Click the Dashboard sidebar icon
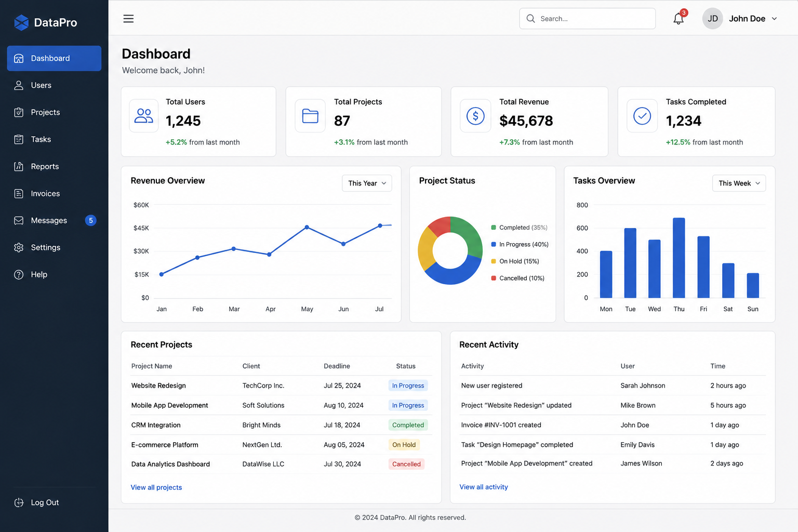 pyautogui.click(x=19, y=58)
